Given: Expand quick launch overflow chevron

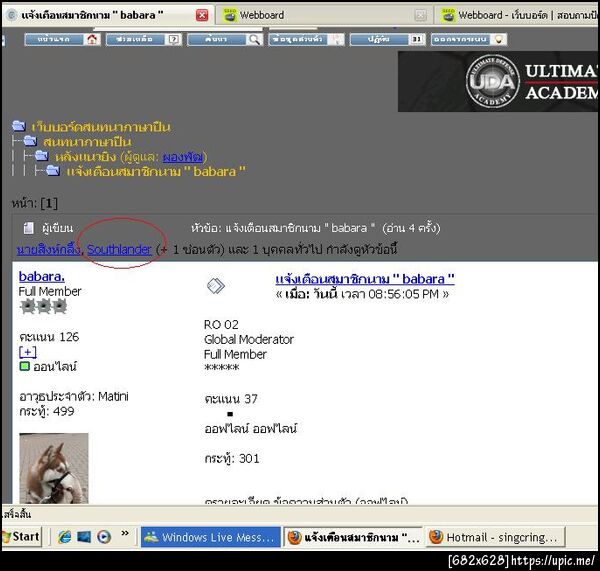Looking at the screenshot, I should pyautogui.click(x=125, y=533).
